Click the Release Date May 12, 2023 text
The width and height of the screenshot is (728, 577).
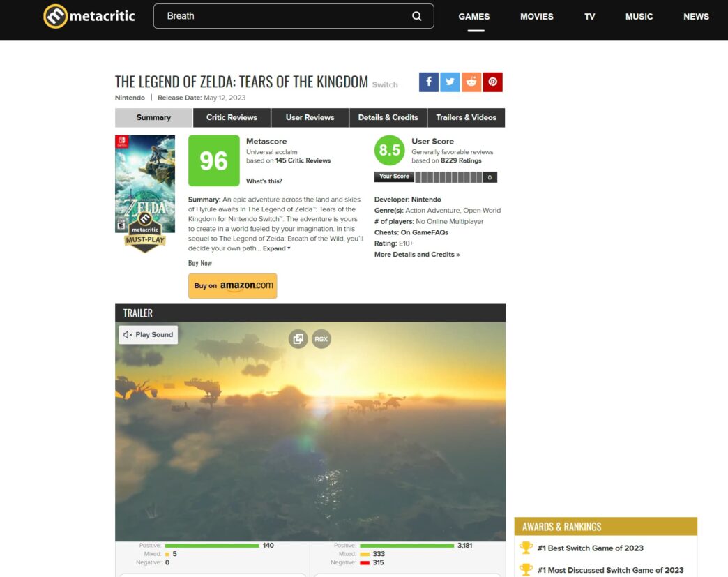click(x=202, y=98)
